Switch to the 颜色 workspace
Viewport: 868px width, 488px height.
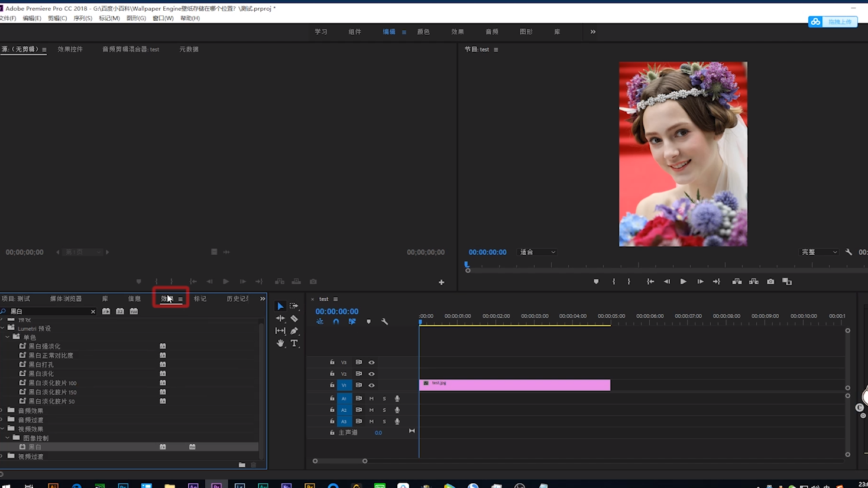click(x=423, y=32)
